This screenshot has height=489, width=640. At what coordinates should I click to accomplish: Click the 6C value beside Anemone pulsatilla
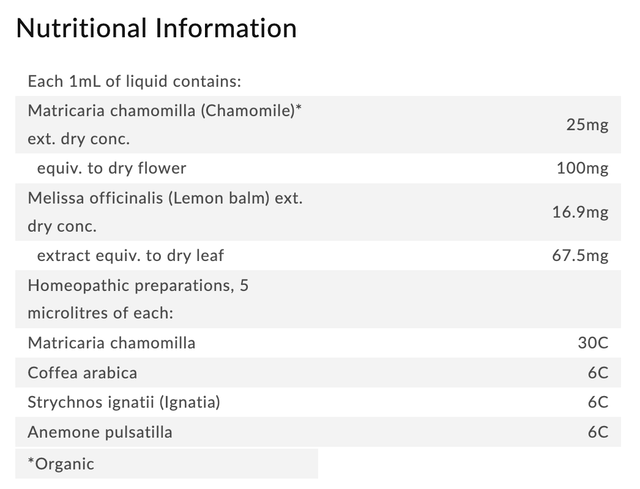pyautogui.click(x=598, y=432)
